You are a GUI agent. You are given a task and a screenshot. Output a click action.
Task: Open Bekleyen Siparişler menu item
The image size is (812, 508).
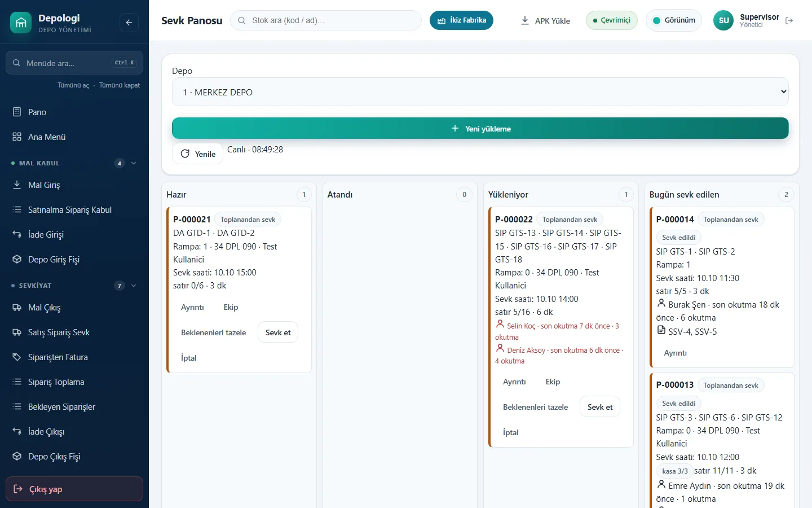click(x=74, y=406)
